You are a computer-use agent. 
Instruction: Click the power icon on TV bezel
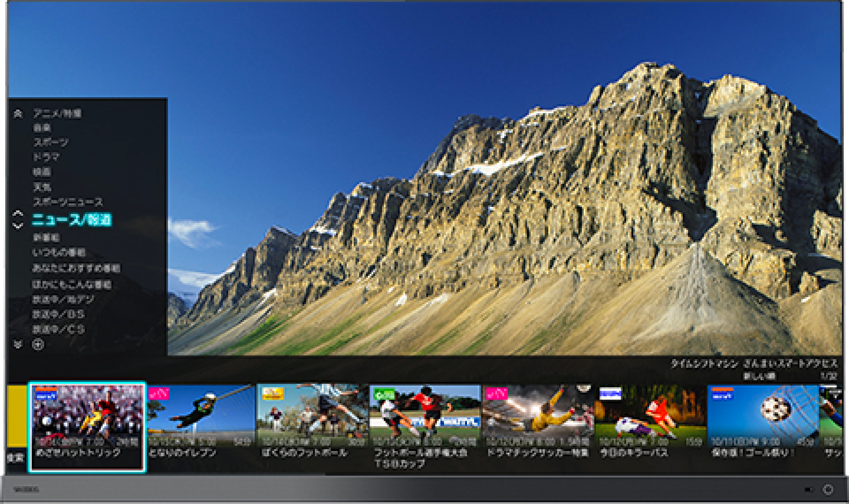point(828,489)
